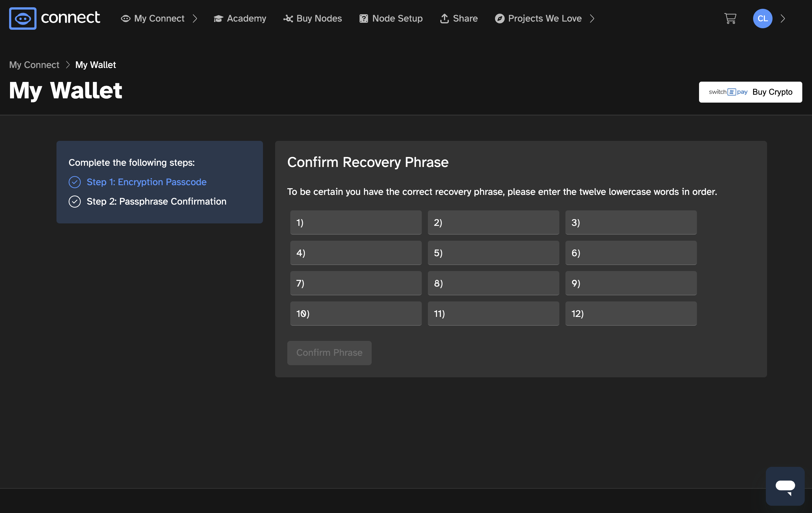The image size is (812, 513).
Task: Open the shopping cart
Action: coord(730,19)
